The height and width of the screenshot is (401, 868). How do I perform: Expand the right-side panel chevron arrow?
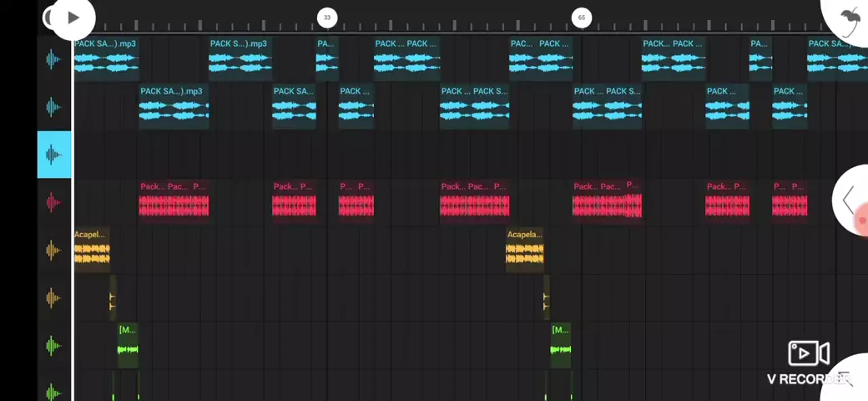(x=849, y=200)
